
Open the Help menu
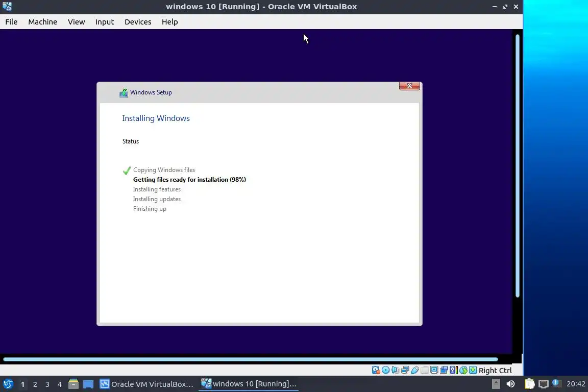click(170, 22)
